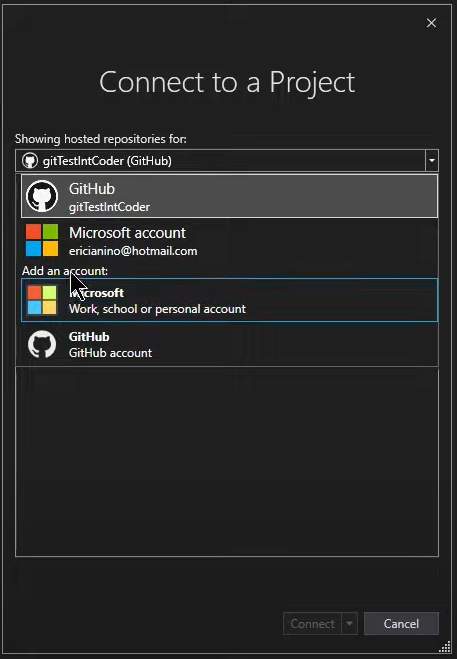Click the dialog resize grip corner
Image resolution: width=457 pixels, height=659 pixels.
pos(444,647)
